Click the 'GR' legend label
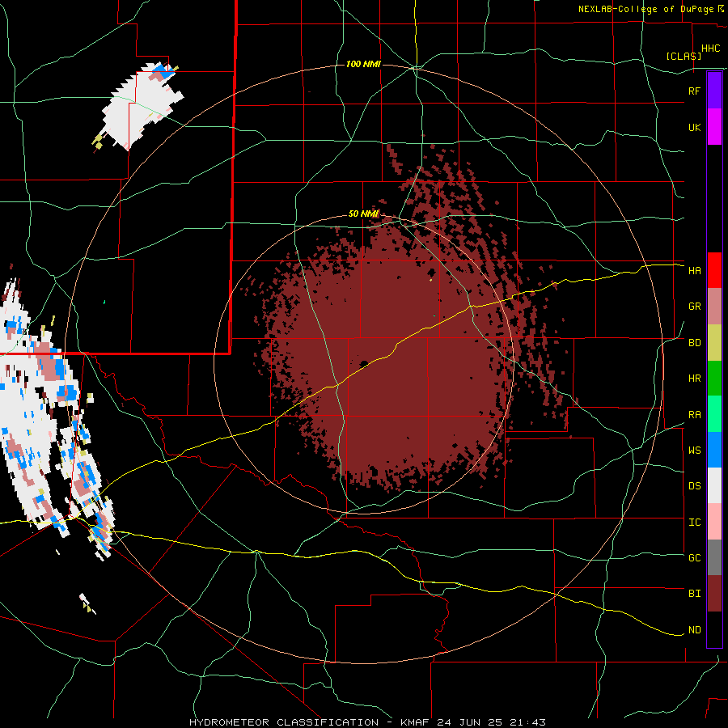This screenshot has height=728, width=728. (694, 307)
